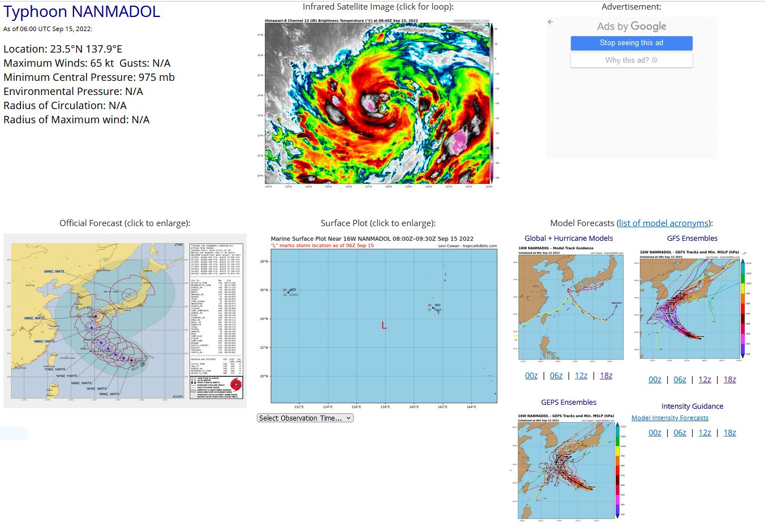Open the infrared satellite image loop

(378, 102)
